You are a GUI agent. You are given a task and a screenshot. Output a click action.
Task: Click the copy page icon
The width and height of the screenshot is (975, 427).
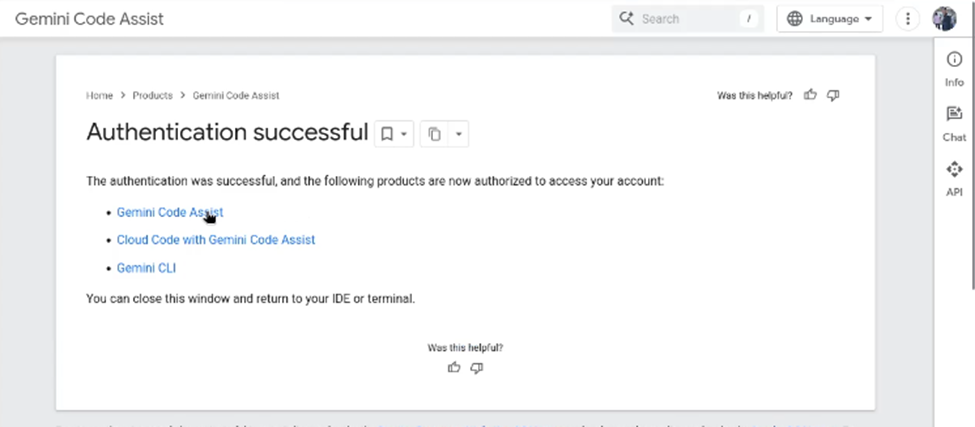tap(435, 134)
